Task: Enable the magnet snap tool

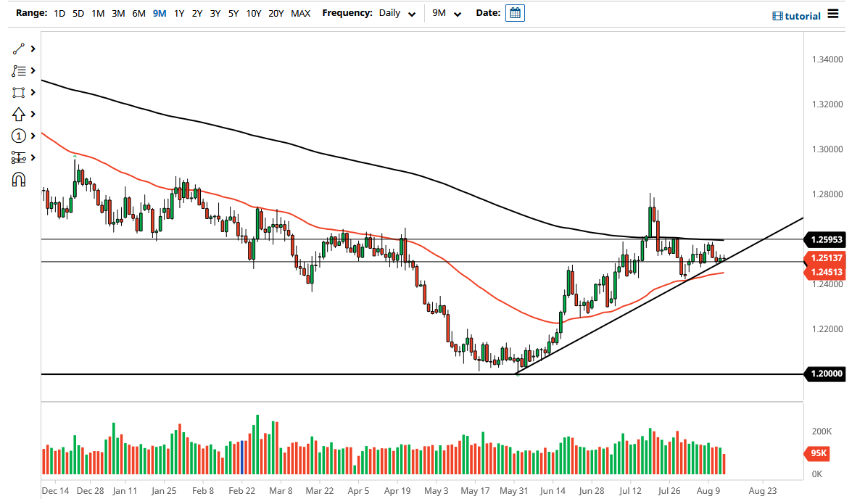Action: click(20, 179)
